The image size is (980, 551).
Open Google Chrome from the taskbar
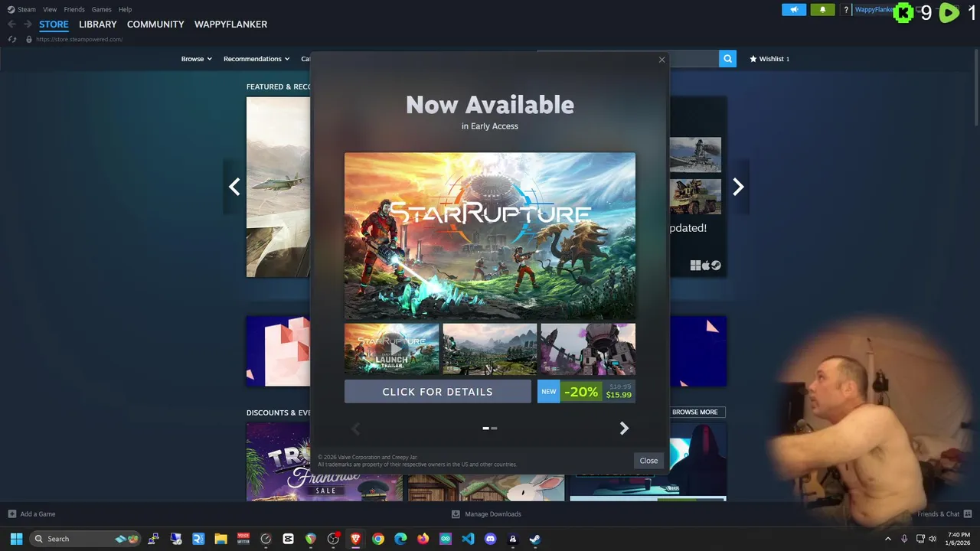click(x=378, y=539)
